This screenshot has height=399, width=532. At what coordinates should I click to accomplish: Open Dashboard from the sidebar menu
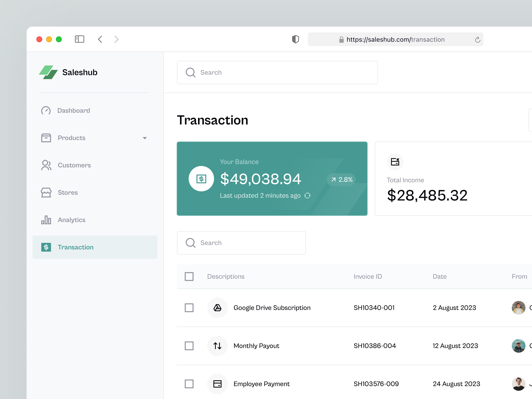74,110
